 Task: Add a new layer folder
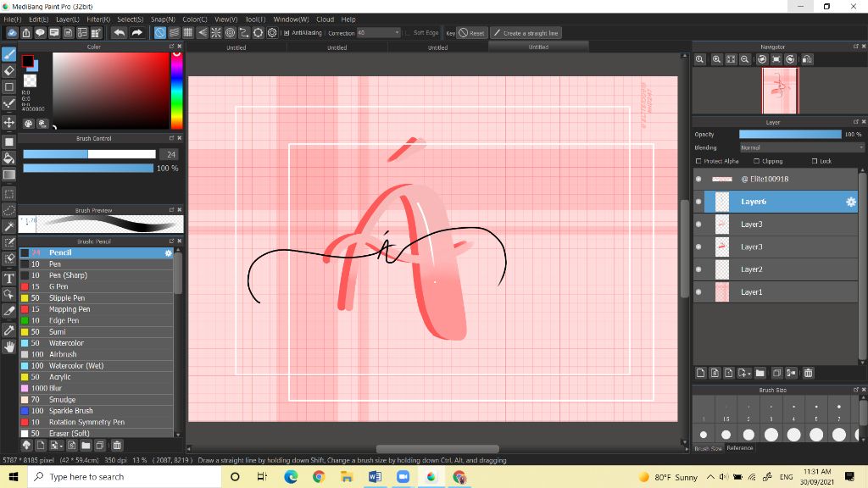tap(759, 373)
